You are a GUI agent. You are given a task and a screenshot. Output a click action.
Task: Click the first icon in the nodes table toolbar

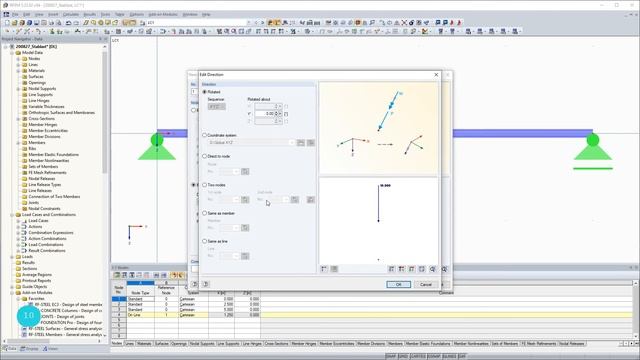point(117,275)
